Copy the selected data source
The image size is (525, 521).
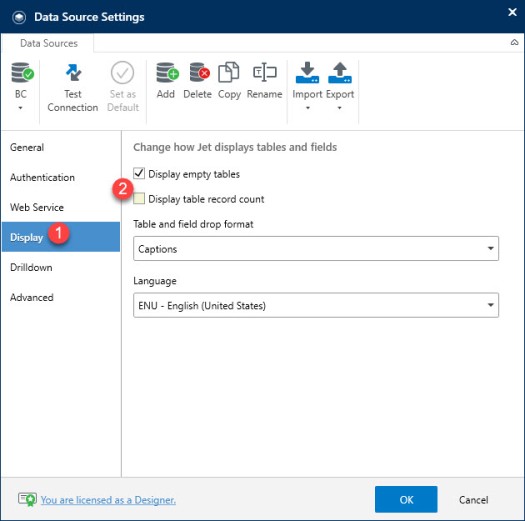(x=229, y=73)
